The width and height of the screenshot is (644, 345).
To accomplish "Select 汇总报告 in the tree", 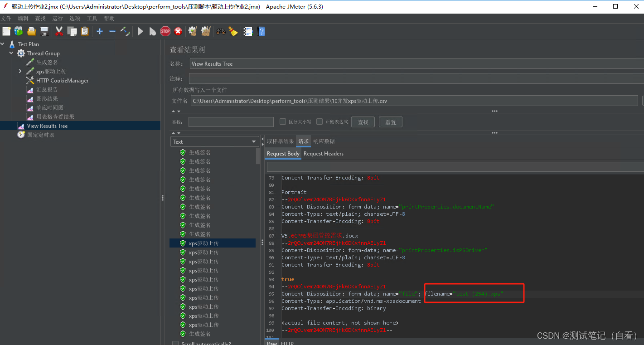I will point(47,89).
